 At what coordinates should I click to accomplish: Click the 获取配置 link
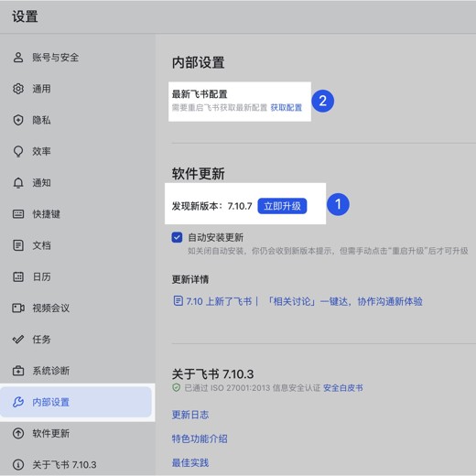coord(287,107)
